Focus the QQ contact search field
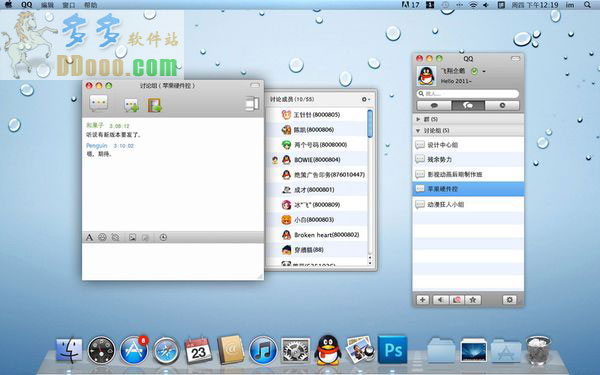Image resolution: width=600 pixels, height=375 pixels. click(x=468, y=93)
